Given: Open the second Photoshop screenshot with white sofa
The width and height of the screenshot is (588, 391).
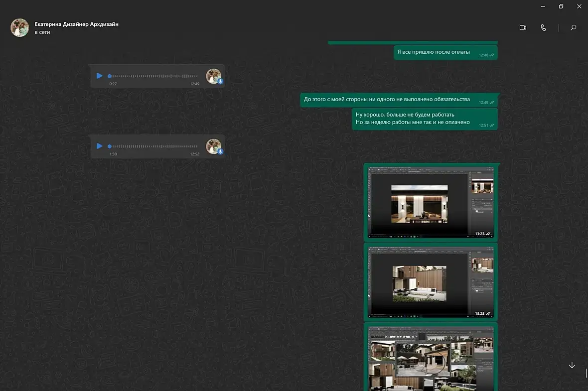Looking at the screenshot, I should point(431,282).
